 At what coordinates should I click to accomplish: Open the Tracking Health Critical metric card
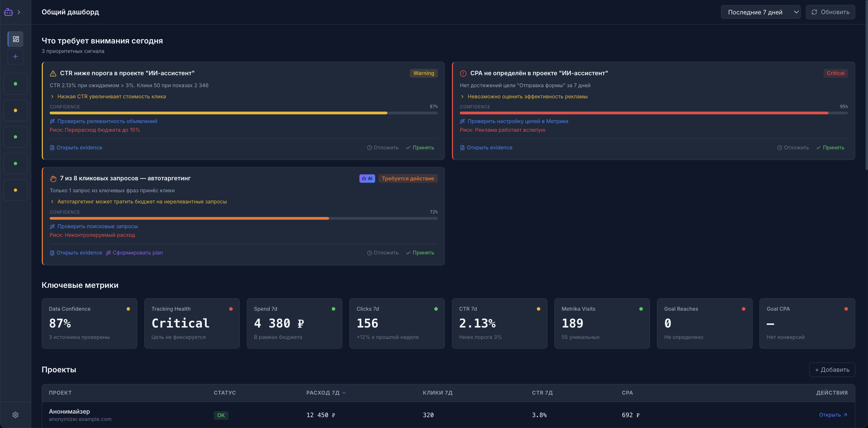pos(192,323)
